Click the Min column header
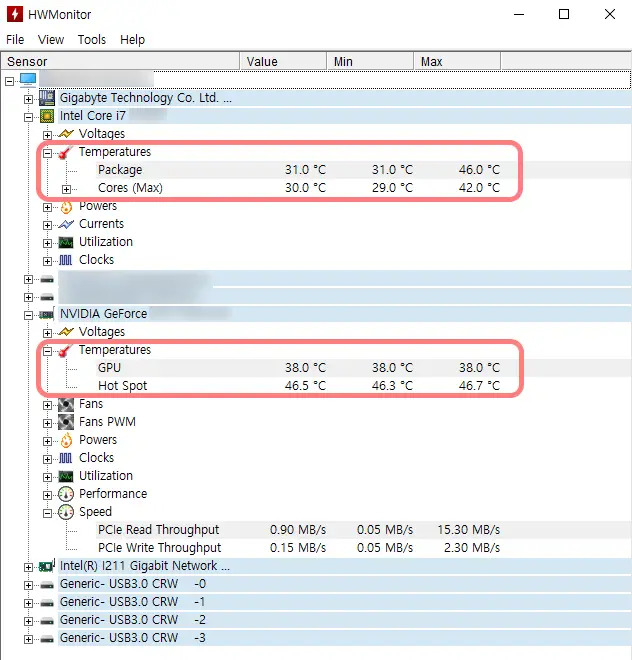The image size is (632, 660). [370, 61]
